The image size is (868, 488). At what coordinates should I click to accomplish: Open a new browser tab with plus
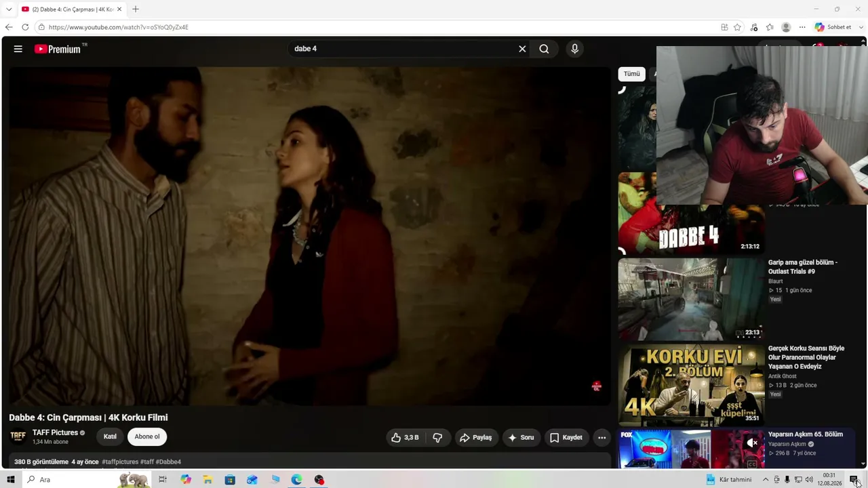[136, 9]
